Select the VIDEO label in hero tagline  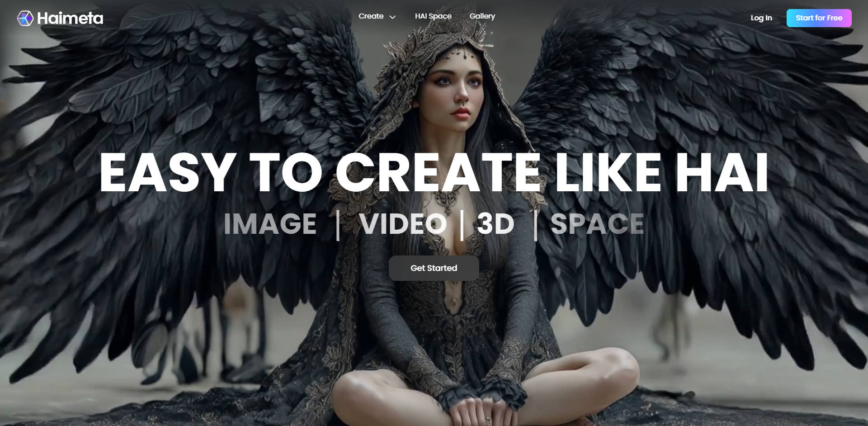coord(402,224)
